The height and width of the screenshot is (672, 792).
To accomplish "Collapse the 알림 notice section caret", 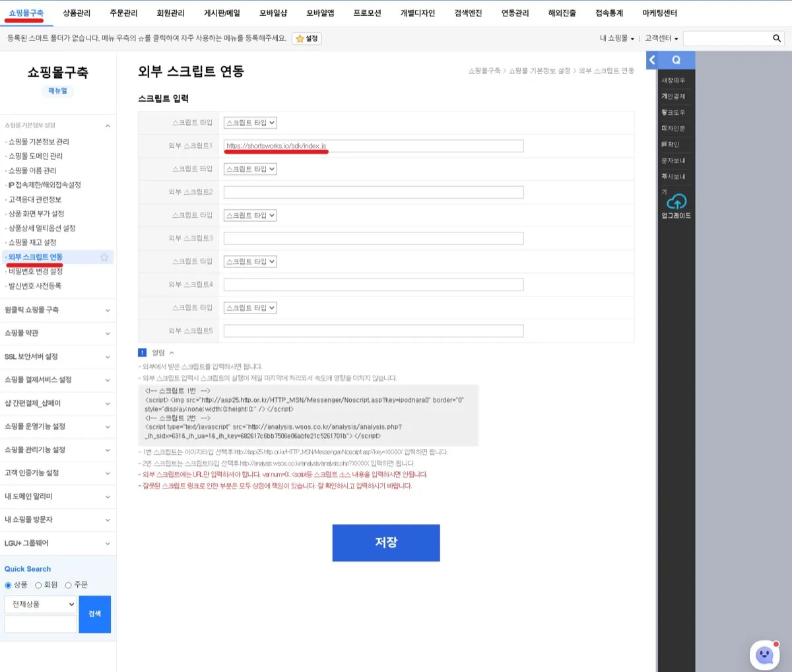I will [x=172, y=353].
